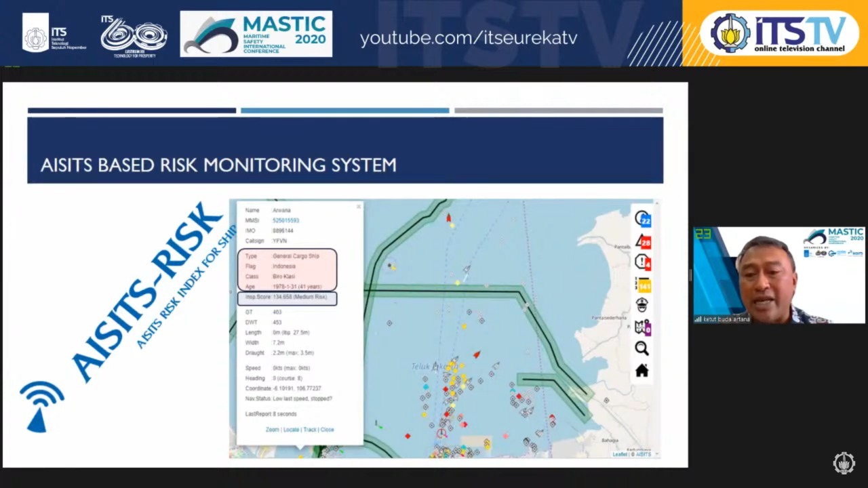Open the map marker icon with purple badge
The height and width of the screenshot is (488, 868).
642,327
